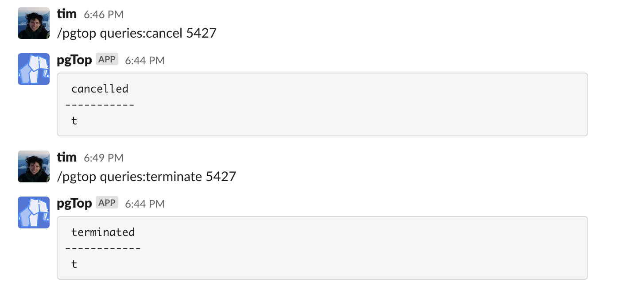
Task: Click the 6:46 PM timestamp
Action: pyautogui.click(x=104, y=15)
